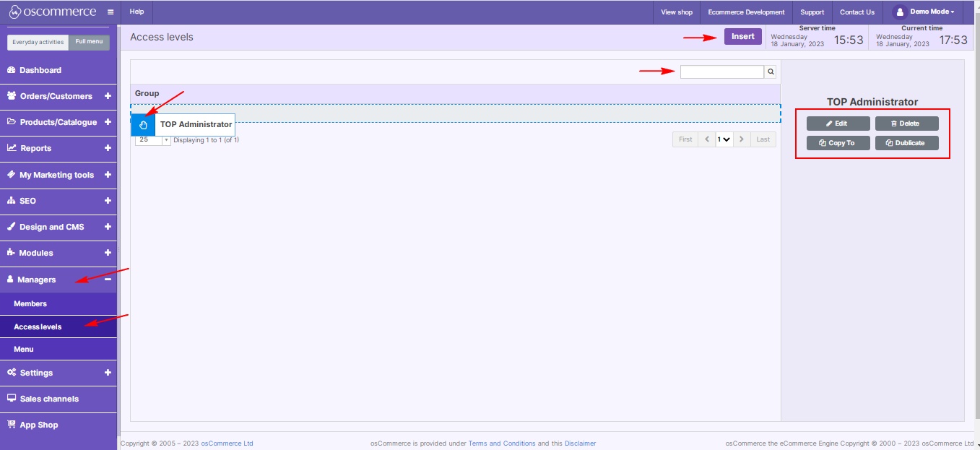Open the Modules menu section
The width and height of the screenshot is (980, 450).
(x=58, y=253)
